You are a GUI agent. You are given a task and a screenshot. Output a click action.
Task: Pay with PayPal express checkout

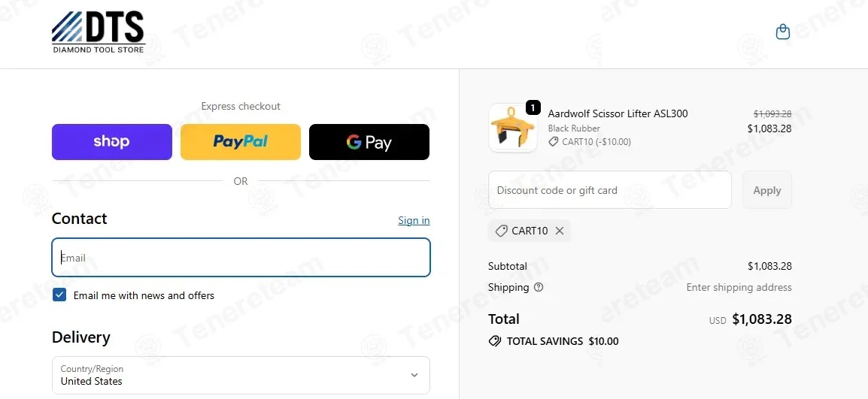(x=241, y=142)
